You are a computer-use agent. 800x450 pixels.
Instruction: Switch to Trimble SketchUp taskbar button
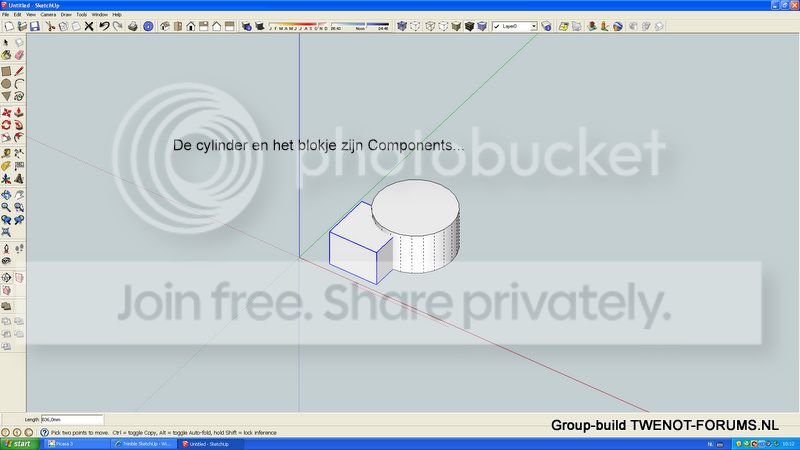point(144,444)
